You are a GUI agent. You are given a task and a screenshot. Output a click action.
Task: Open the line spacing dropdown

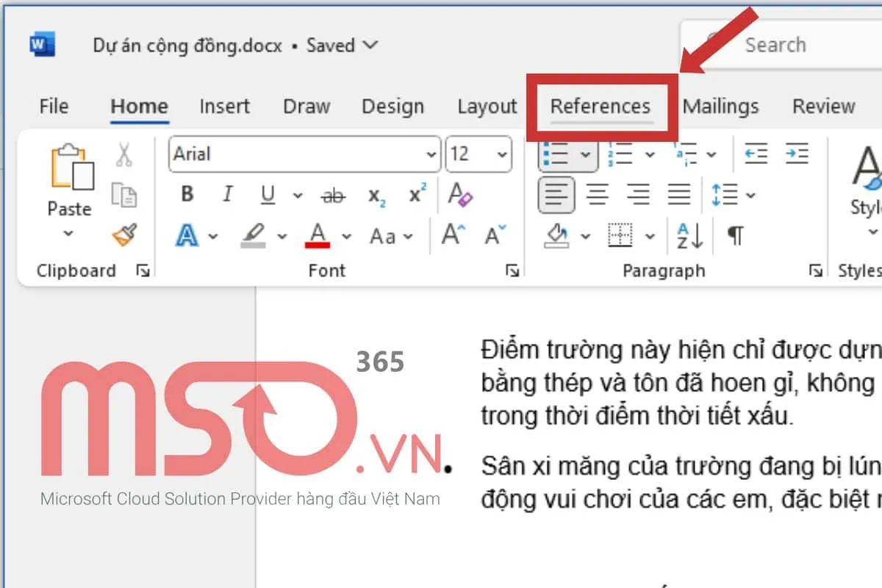[750, 196]
